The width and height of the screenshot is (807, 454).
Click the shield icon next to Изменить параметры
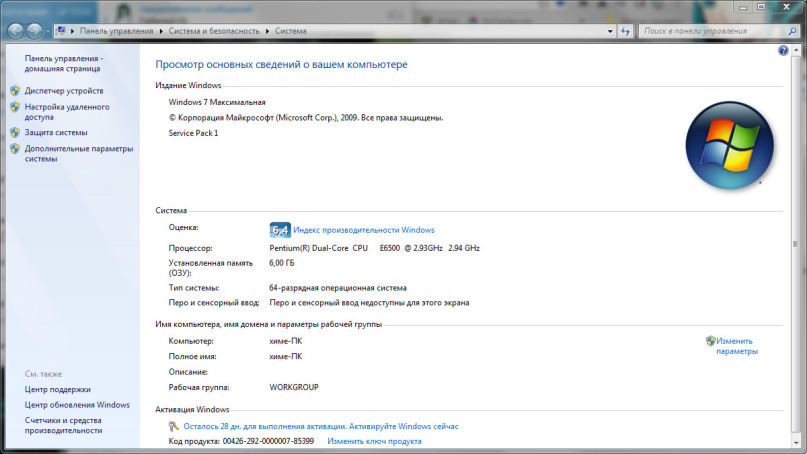click(710, 341)
